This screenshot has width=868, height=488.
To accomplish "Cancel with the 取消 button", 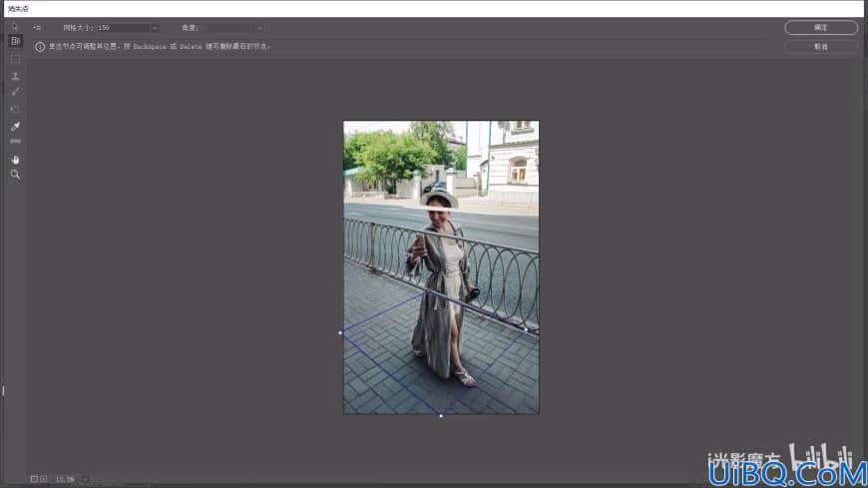I will click(821, 47).
